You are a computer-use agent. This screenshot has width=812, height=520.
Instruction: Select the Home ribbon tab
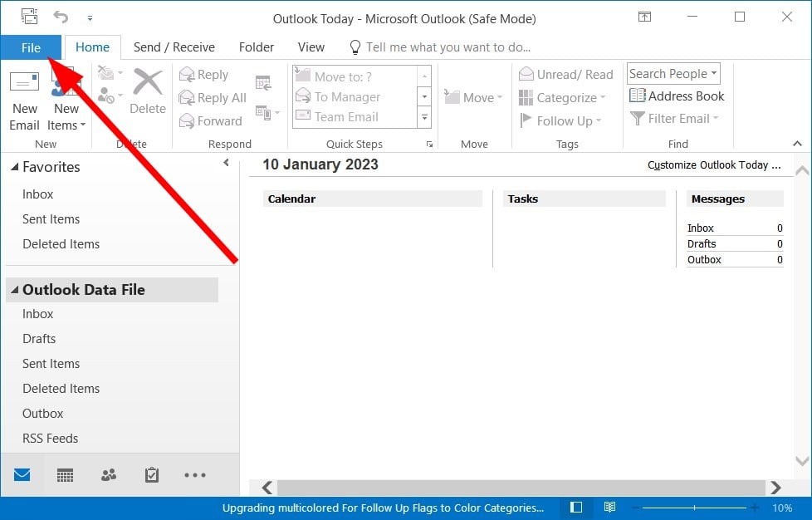pyautogui.click(x=93, y=47)
